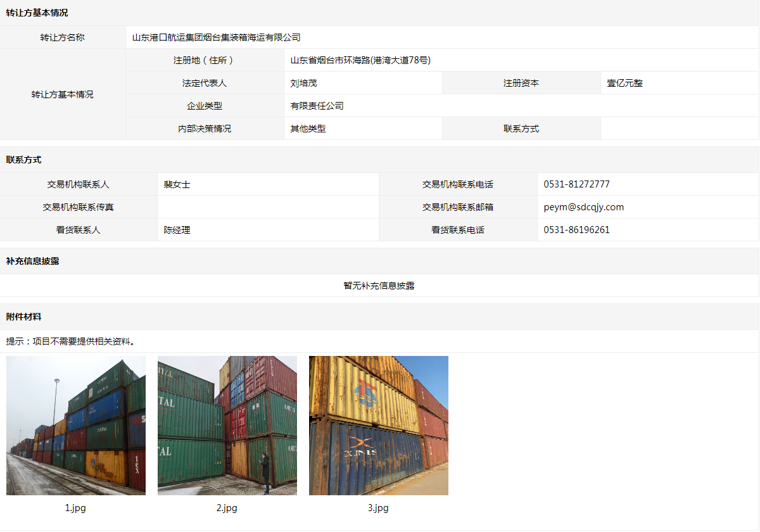
Task: Click the hint 提示：项目不需要提供相关资料。
Action: [72, 341]
